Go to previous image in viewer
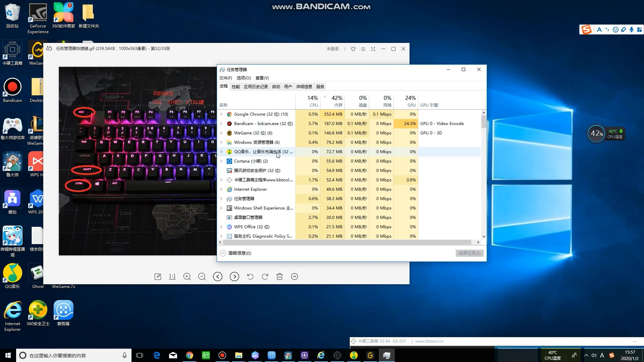Viewport: 644px width, 362px height. pyautogui.click(x=218, y=277)
